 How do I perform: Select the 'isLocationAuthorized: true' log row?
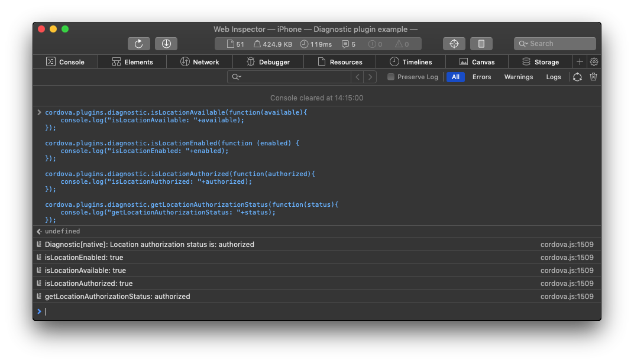317,283
